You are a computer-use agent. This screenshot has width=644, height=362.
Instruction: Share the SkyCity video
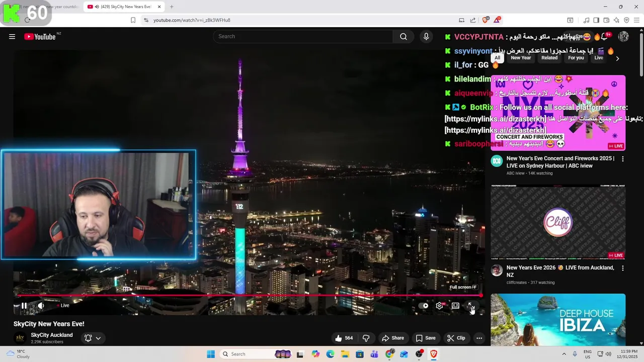tap(392, 338)
